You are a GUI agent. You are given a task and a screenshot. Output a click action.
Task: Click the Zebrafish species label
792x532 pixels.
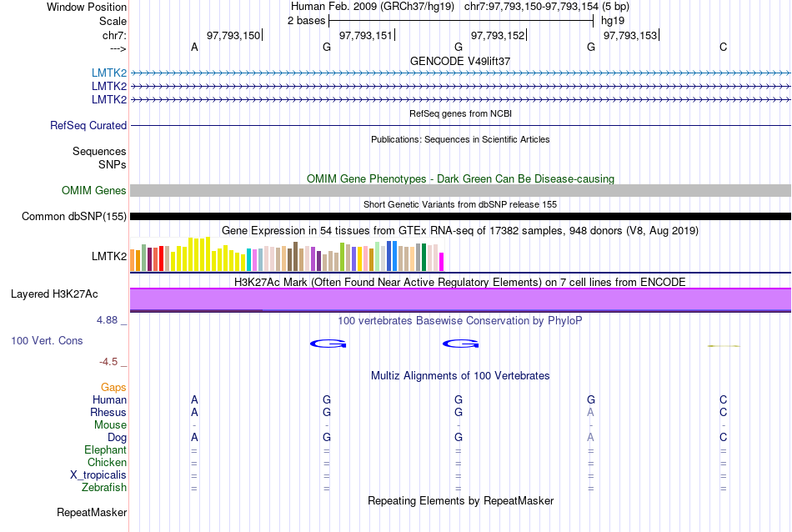(104, 488)
